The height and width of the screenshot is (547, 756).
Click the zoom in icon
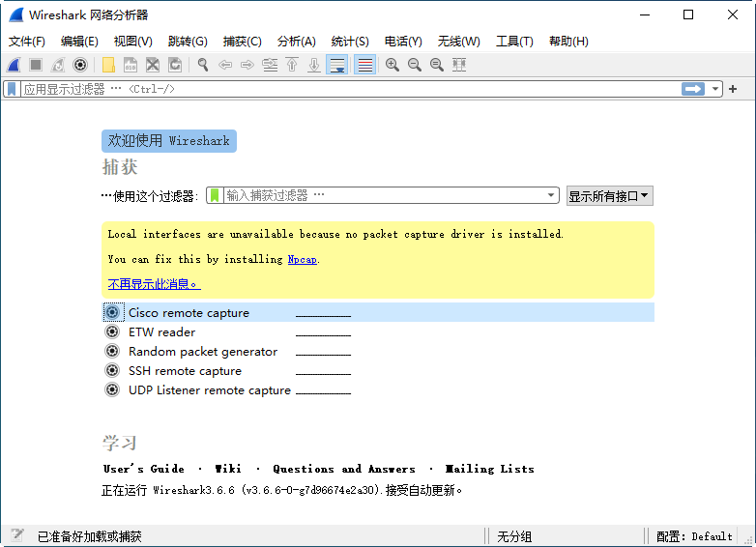pyautogui.click(x=393, y=65)
